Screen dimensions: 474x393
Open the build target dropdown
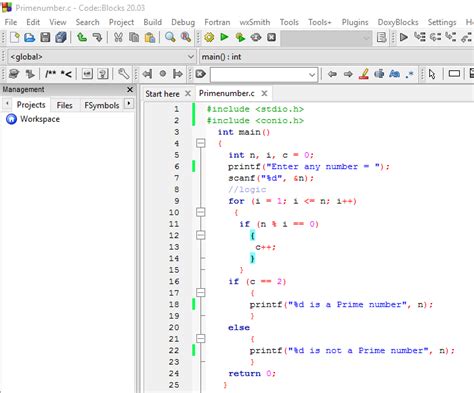pyautogui.click(x=326, y=38)
